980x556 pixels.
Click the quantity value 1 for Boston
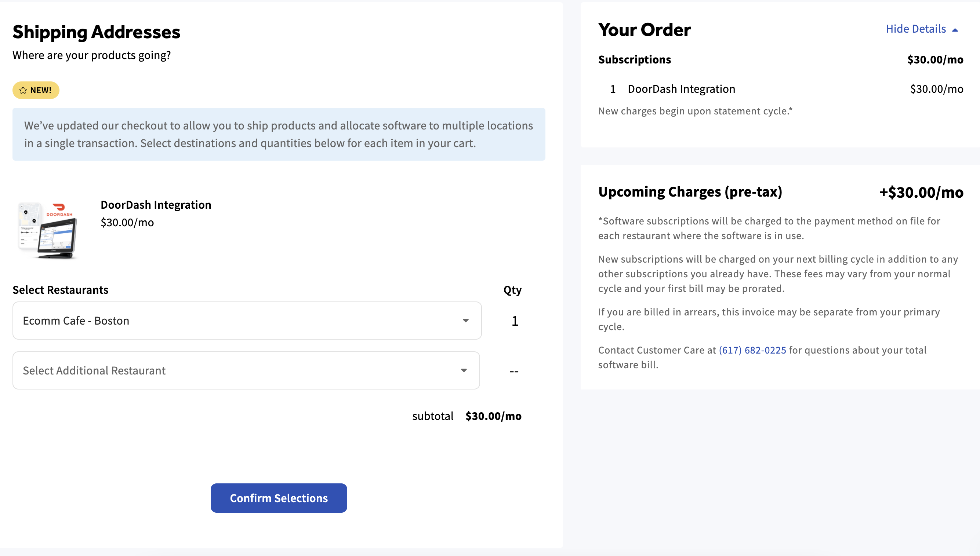[x=515, y=321]
